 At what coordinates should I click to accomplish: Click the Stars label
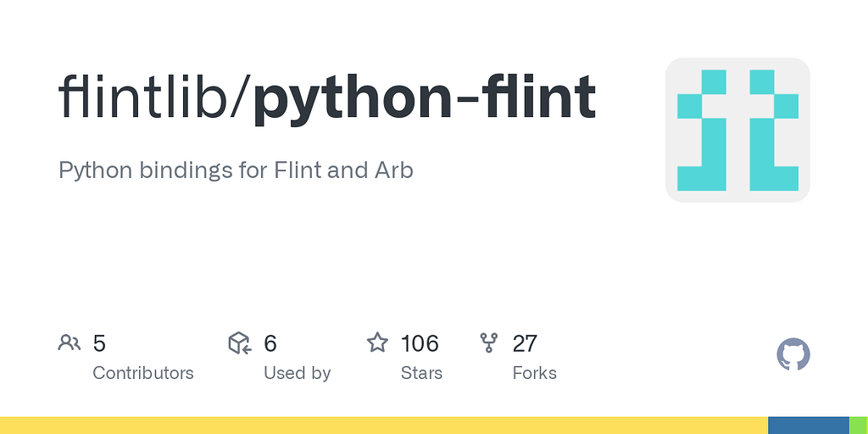tap(422, 373)
